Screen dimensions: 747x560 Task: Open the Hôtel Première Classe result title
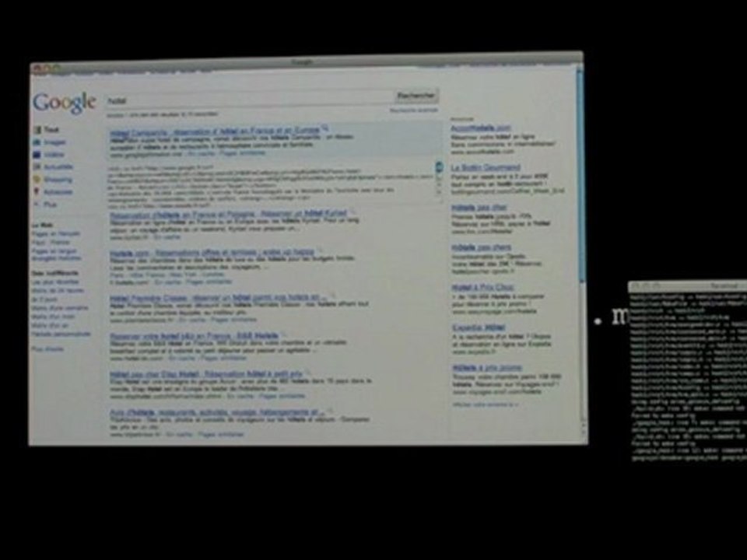pyautogui.click(x=218, y=298)
